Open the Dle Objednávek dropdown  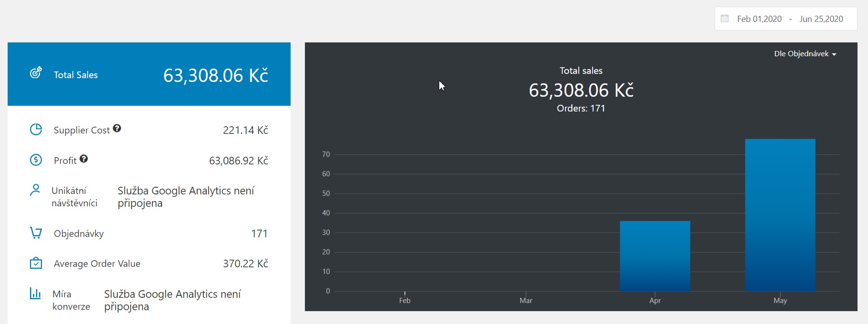(x=805, y=54)
